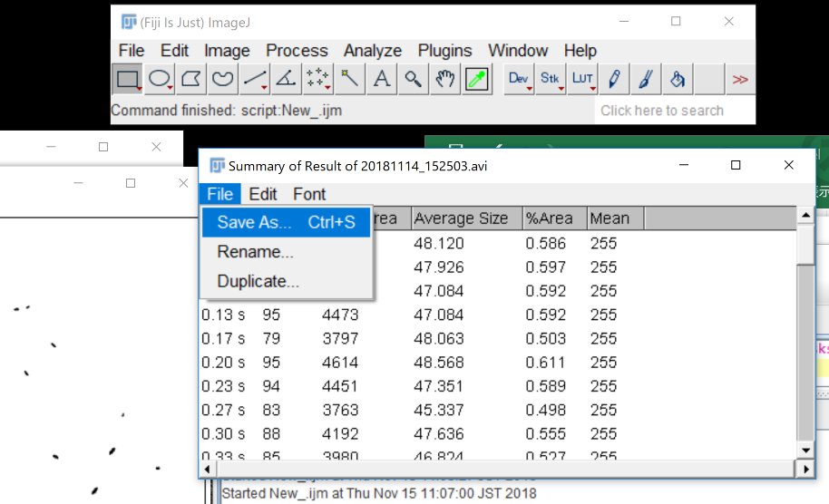The width and height of the screenshot is (829, 504).
Task: Click the Summary table scroll-right arrow
Action: pos(805,469)
